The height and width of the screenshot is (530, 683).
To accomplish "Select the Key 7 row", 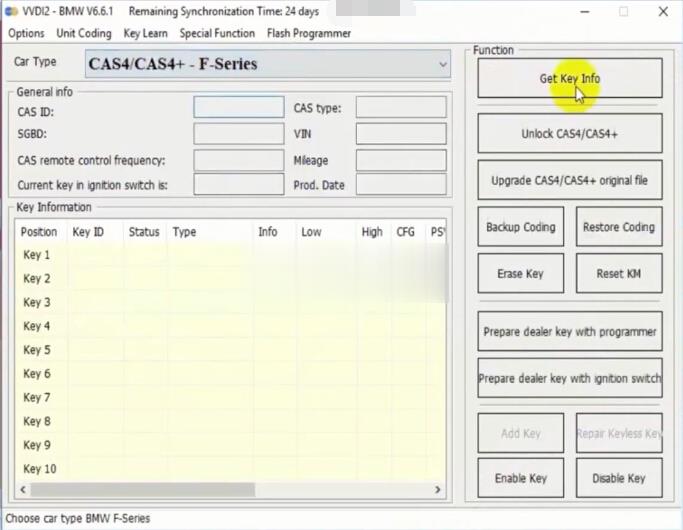I will point(230,397).
